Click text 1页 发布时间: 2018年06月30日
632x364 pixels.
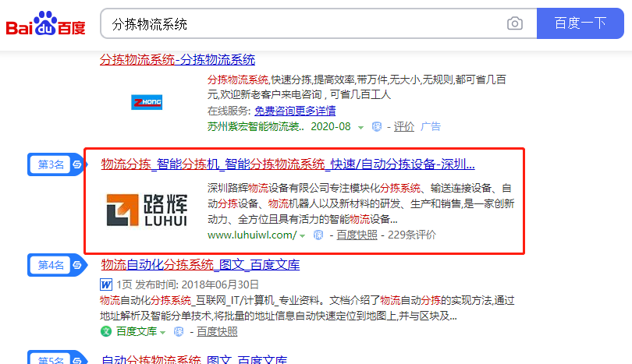[187, 284]
